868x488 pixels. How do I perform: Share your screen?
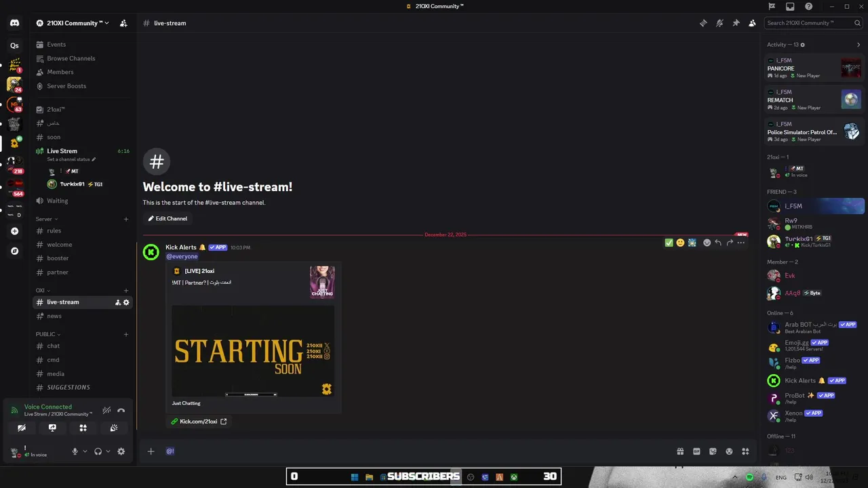click(x=52, y=428)
